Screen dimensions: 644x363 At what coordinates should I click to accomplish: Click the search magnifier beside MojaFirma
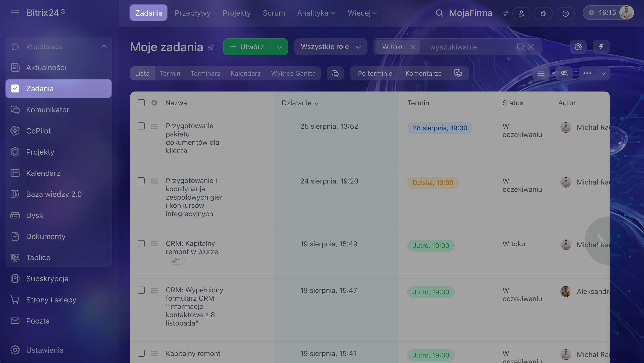(439, 13)
